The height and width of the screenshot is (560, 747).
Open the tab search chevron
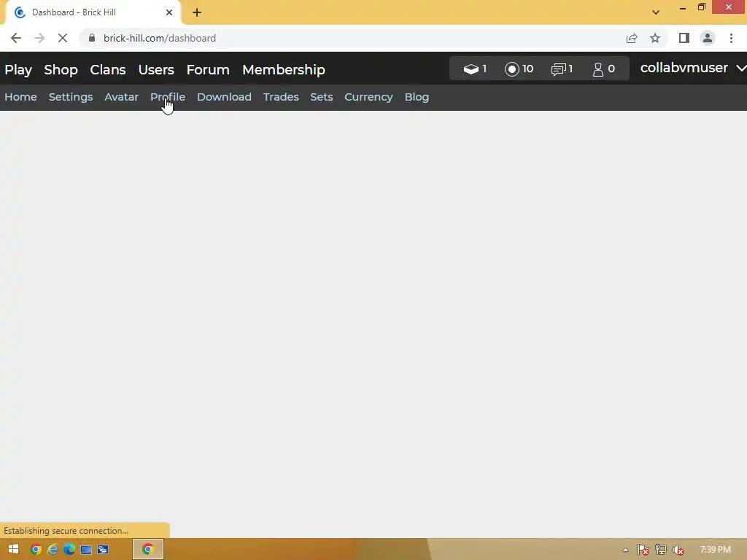pyautogui.click(x=656, y=12)
